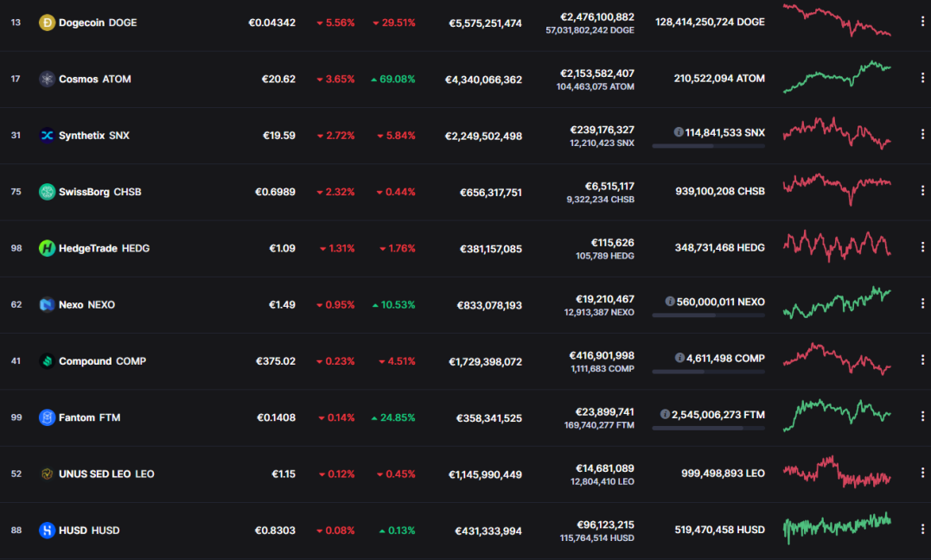Open the more options menu for HUSD row
931x560 pixels.
click(x=922, y=529)
